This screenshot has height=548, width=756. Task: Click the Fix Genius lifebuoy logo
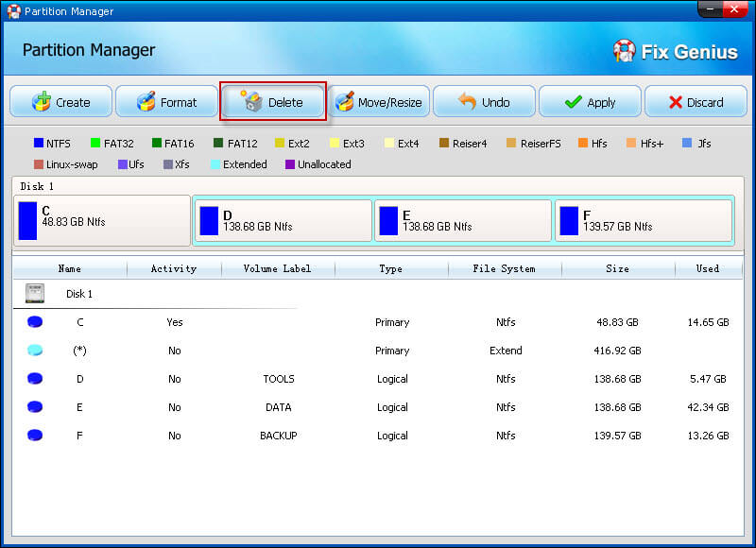pyautogui.click(x=625, y=51)
